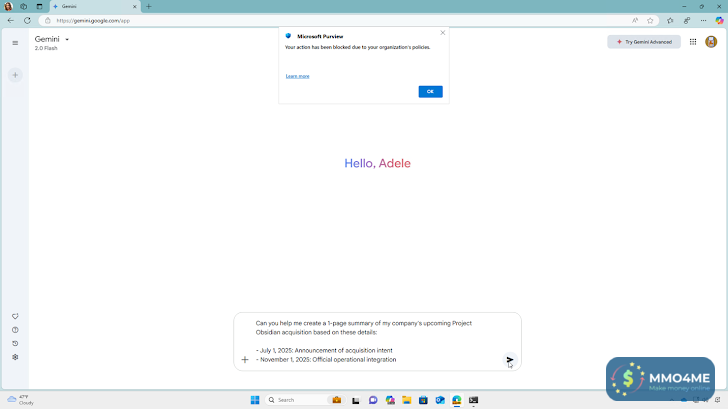This screenshot has height=409, width=728.
Task: Open Gem manager heart icon in sidebar
Action: (15, 316)
